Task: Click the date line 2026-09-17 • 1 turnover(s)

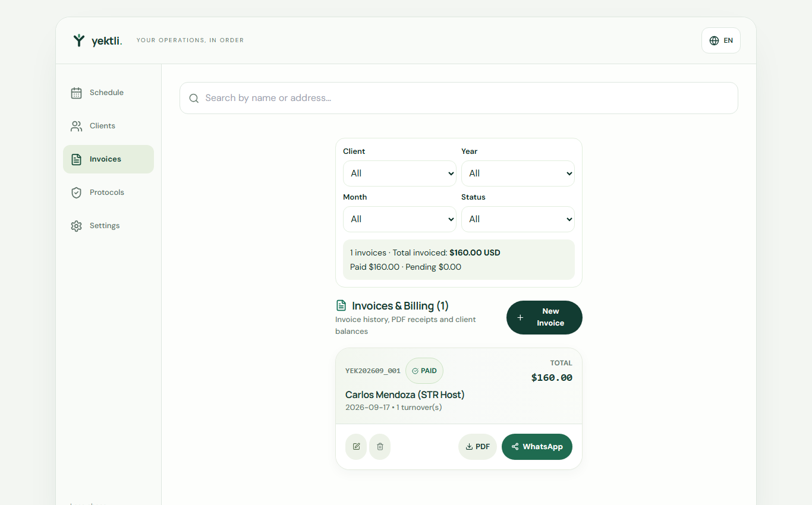Action: (x=394, y=408)
